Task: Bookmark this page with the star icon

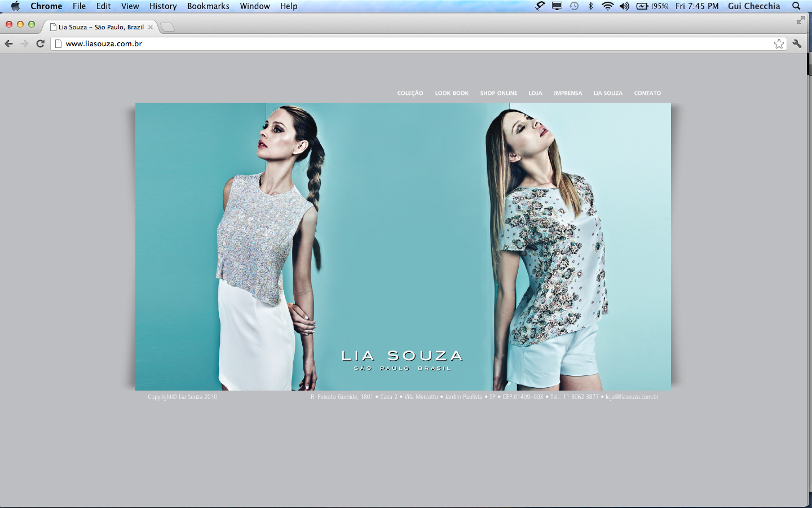Action: (x=779, y=44)
